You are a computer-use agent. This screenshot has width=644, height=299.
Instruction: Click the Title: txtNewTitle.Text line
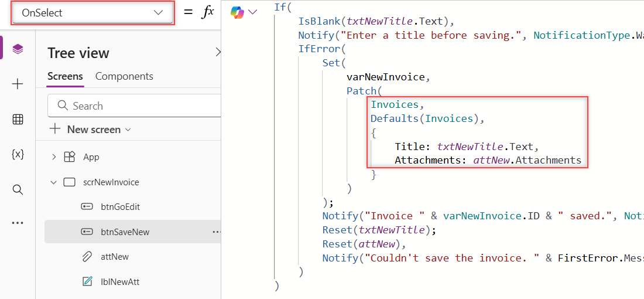tap(466, 147)
